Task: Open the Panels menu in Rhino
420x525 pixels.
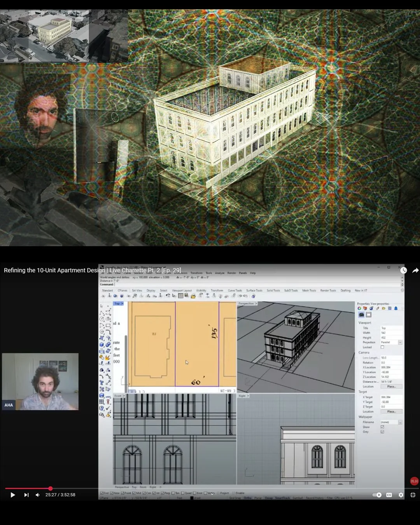Action: click(x=243, y=273)
